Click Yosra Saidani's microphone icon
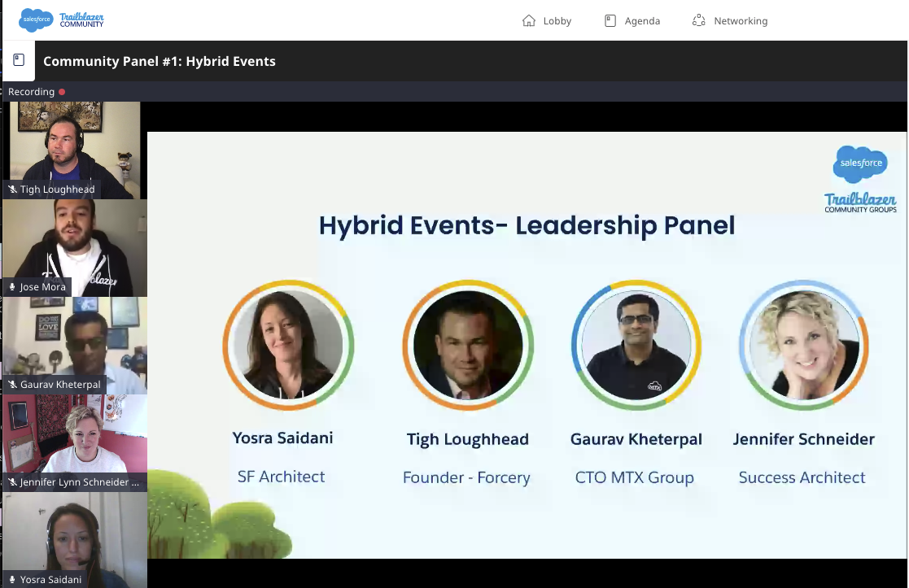 12,579
